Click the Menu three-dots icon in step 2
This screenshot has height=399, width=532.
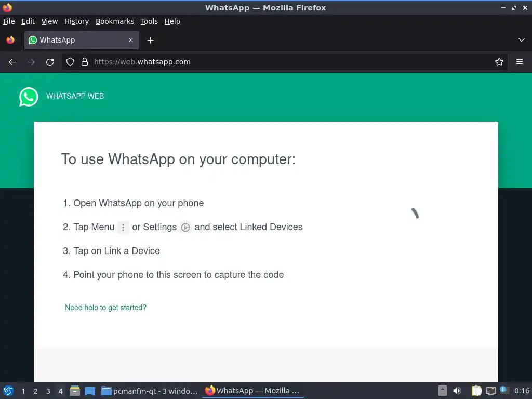click(x=123, y=228)
